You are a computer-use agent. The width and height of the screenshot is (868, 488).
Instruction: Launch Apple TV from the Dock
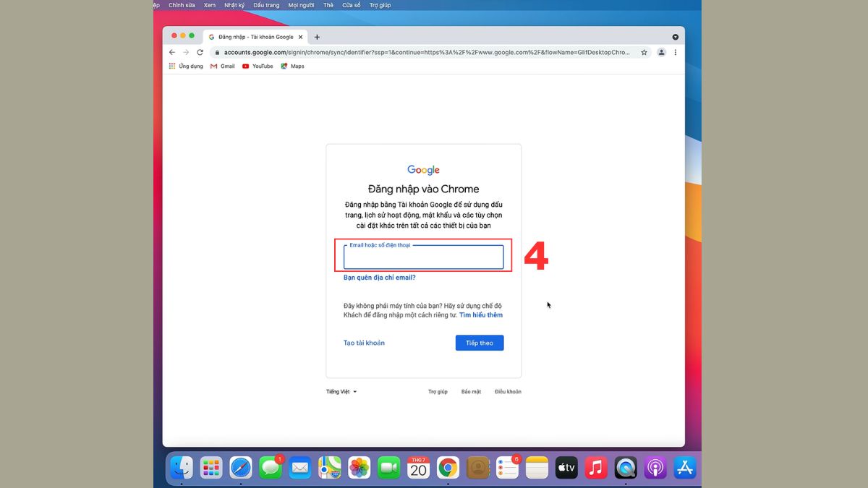(x=566, y=468)
